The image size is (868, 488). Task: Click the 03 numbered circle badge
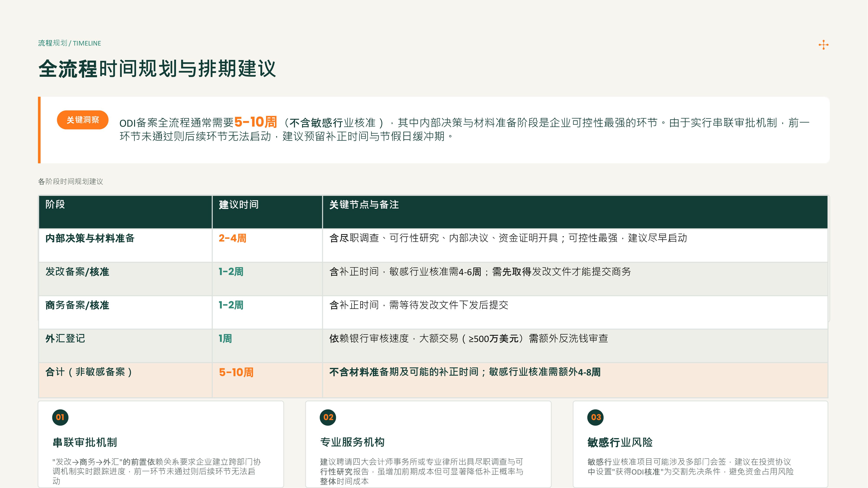click(x=595, y=417)
